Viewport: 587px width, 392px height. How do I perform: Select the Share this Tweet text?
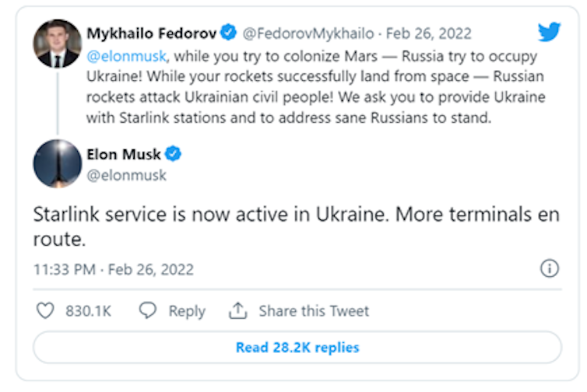pos(314,311)
